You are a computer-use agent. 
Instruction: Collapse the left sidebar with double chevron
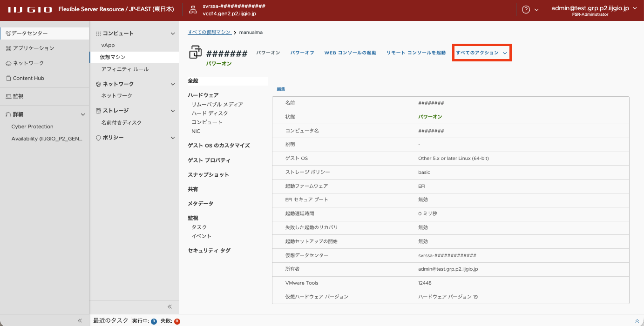click(80, 320)
